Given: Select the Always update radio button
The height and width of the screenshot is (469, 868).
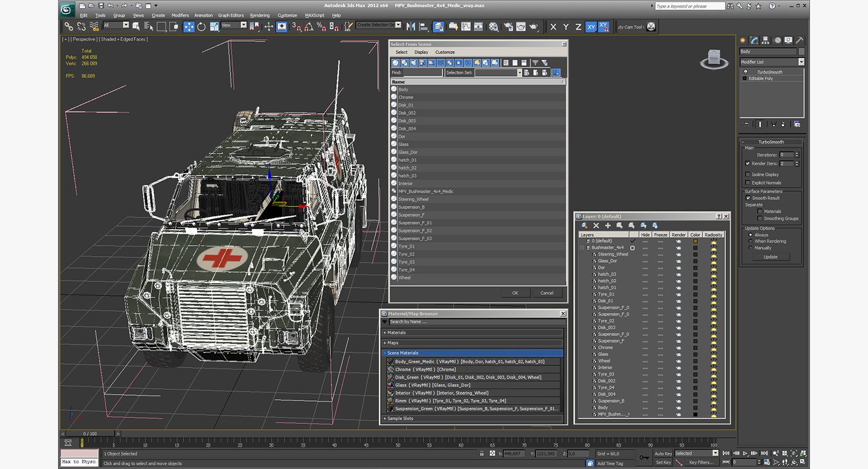Looking at the screenshot, I should tap(750, 235).
